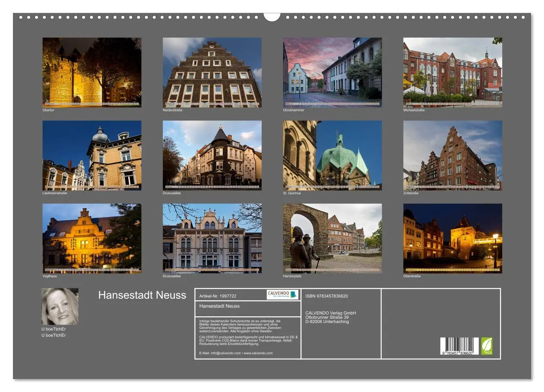Screen dimensions: 544x392
Task: Click the ISBN barcode
Action: coord(459,345)
